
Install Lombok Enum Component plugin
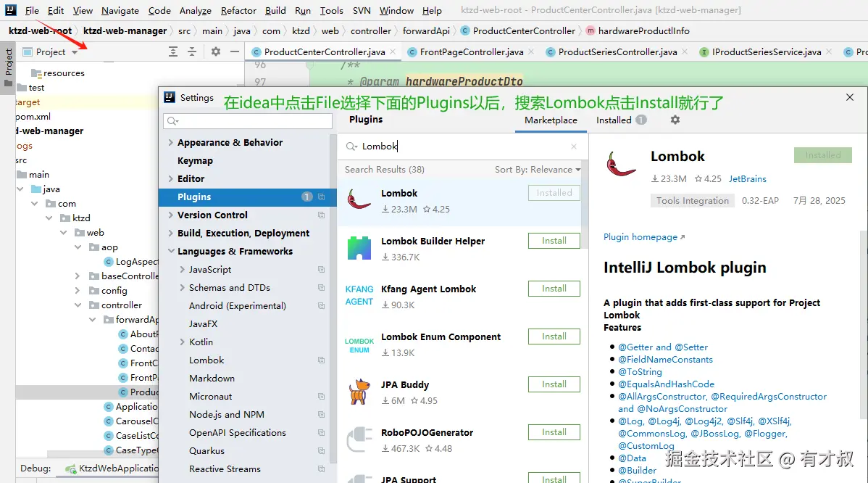[554, 337]
